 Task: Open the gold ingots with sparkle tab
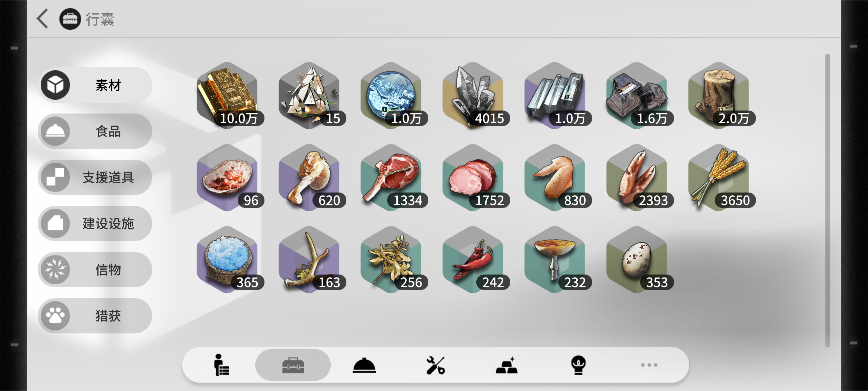tap(506, 365)
